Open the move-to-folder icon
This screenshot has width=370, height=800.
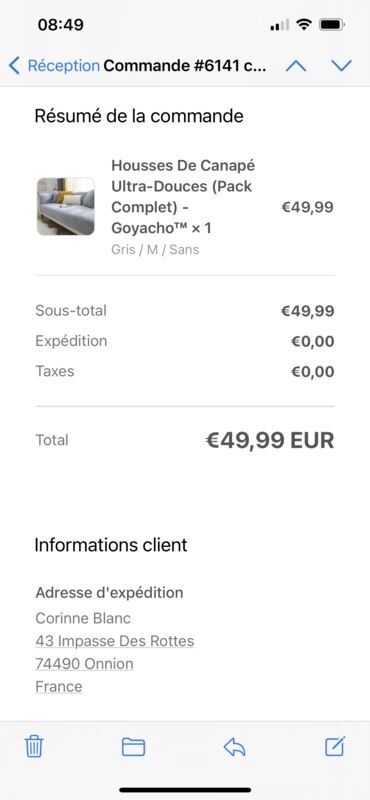coord(133,747)
